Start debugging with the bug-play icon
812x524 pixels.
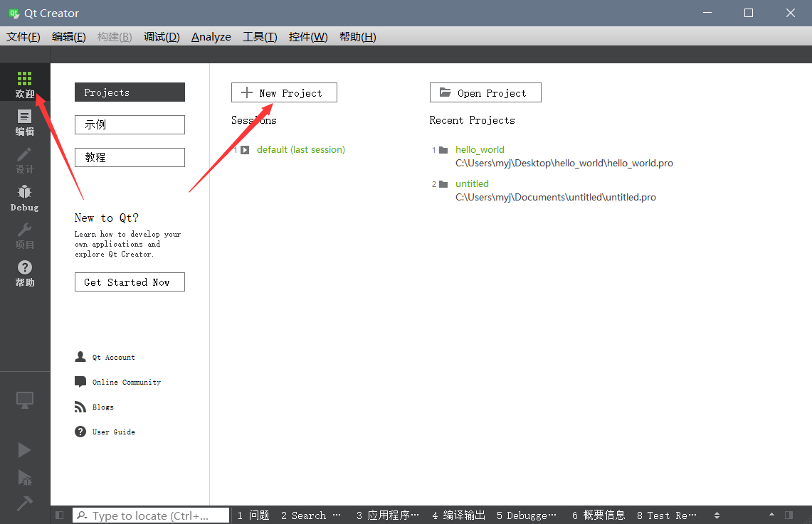[24, 478]
